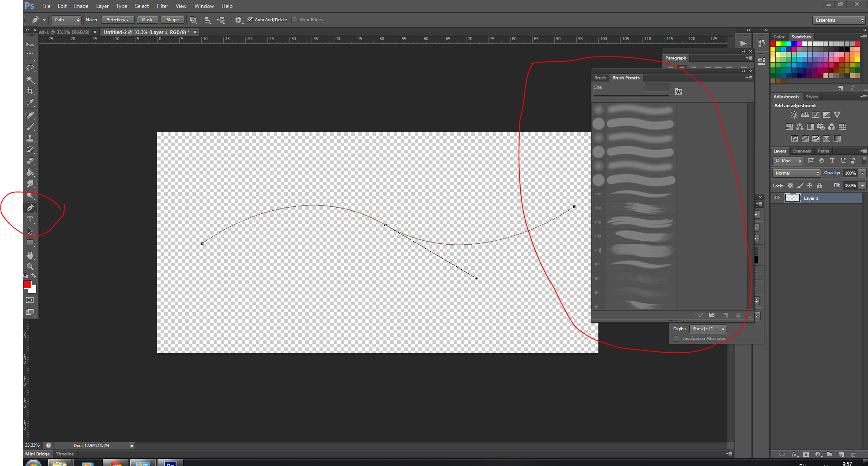Switch to the Brush tab
This screenshot has height=466, width=868.
pos(600,78)
